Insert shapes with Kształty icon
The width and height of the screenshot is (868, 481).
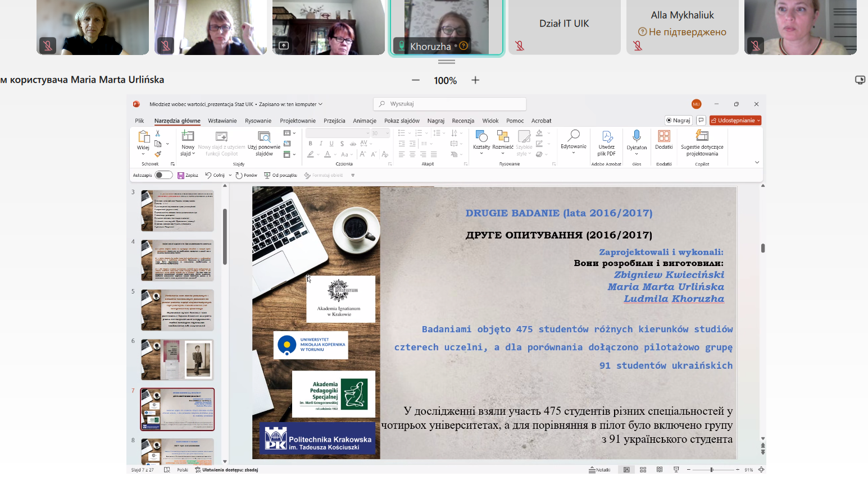pyautogui.click(x=481, y=136)
